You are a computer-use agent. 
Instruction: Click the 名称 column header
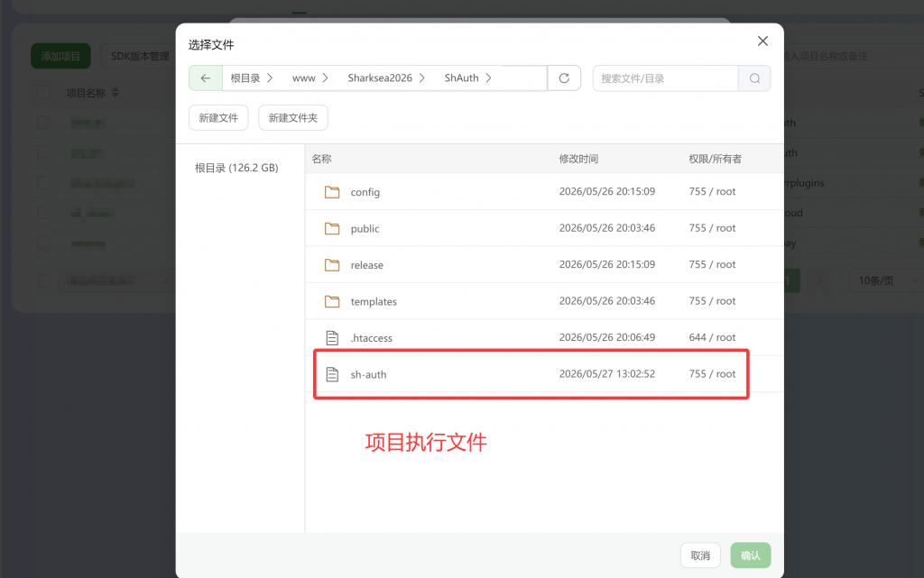321,159
